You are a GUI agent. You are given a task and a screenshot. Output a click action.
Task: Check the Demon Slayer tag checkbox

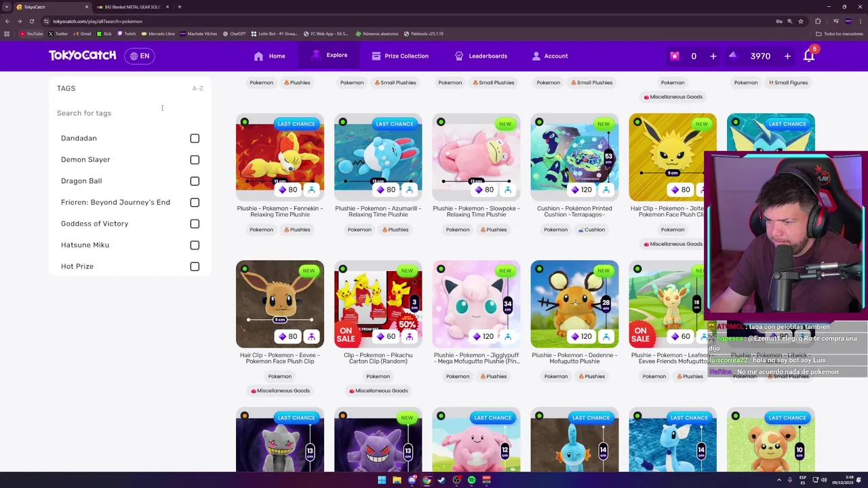(195, 160)
